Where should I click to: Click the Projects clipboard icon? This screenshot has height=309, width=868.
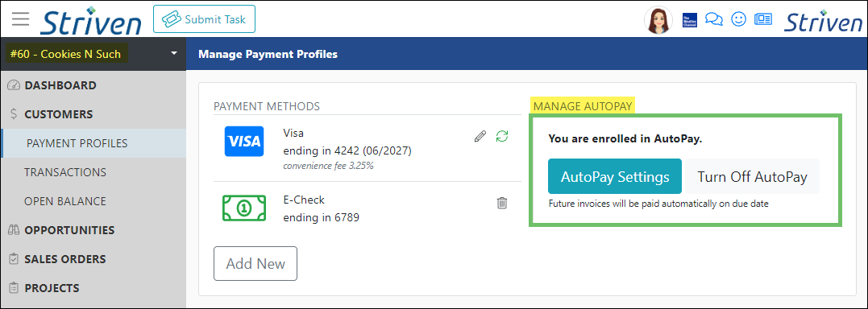point(14,288)
